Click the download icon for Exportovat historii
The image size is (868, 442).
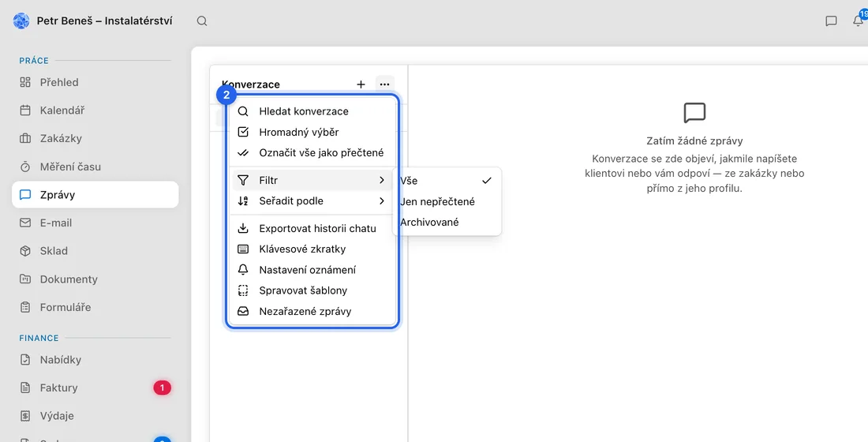pos(243,228)
